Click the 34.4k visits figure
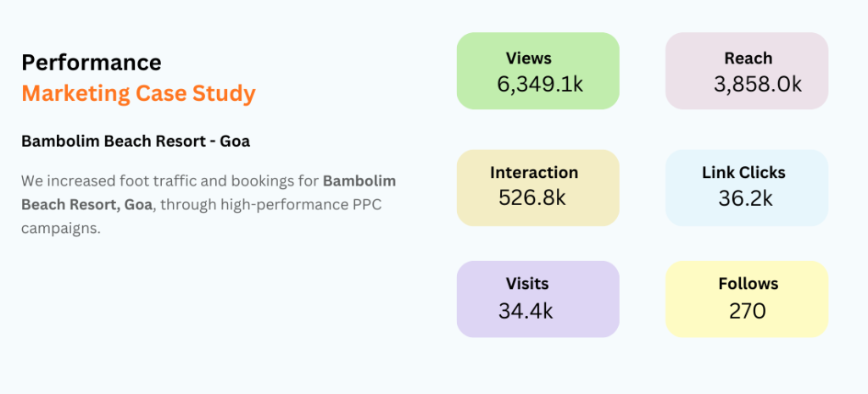 [x=526, y=310]
